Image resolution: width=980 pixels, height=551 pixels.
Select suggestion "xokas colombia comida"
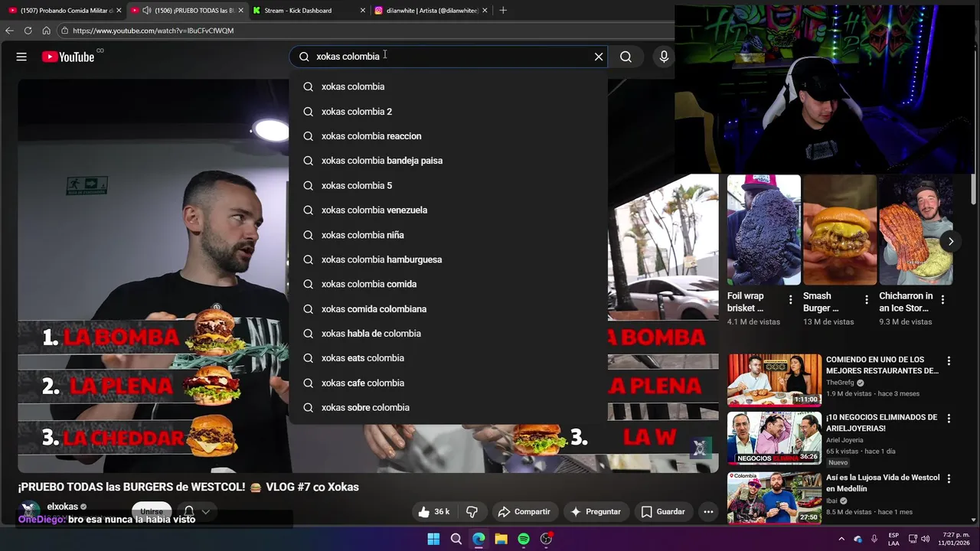[448, 284]
